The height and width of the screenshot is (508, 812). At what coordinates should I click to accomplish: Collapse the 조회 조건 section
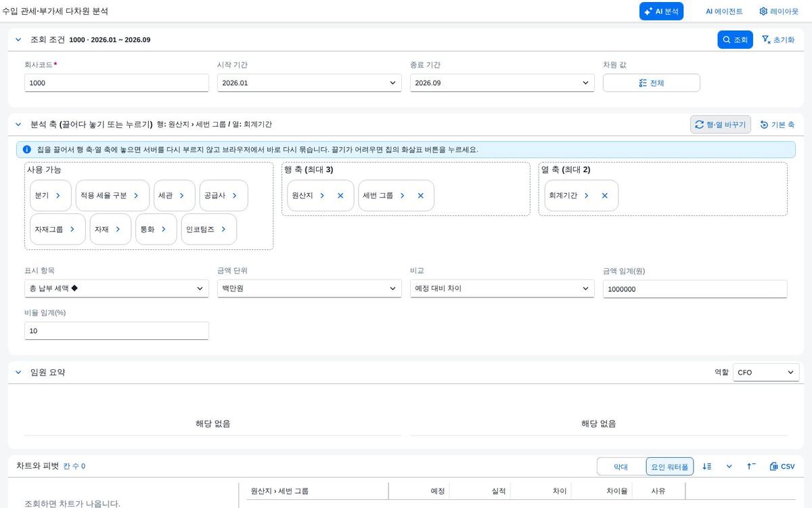pos(18,40)
